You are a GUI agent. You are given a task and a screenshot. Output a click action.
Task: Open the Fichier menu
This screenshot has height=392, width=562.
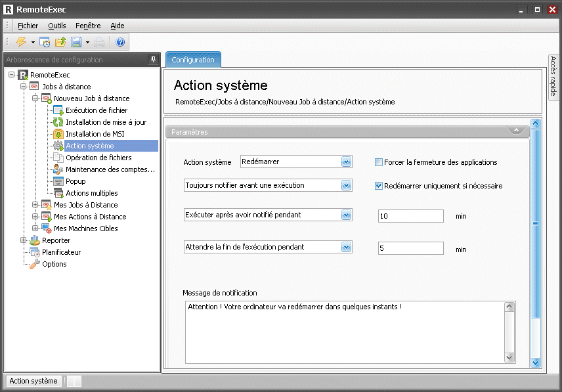tap(28, 26)
